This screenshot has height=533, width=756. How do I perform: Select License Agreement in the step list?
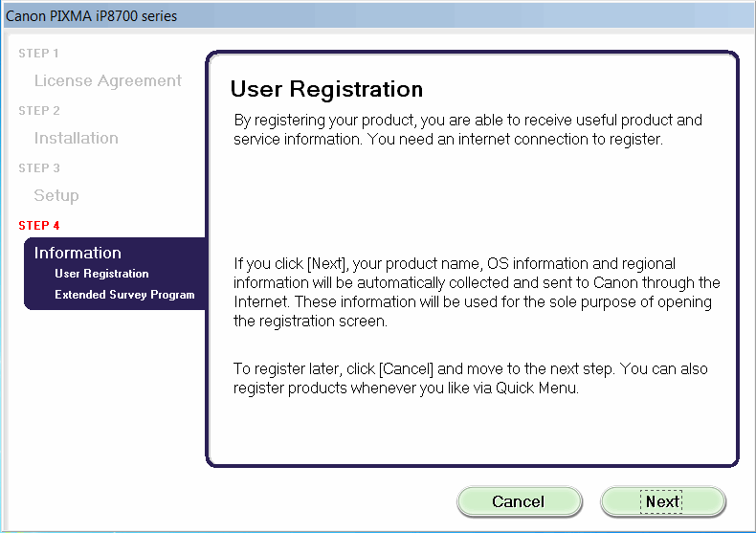pos(107,81)
